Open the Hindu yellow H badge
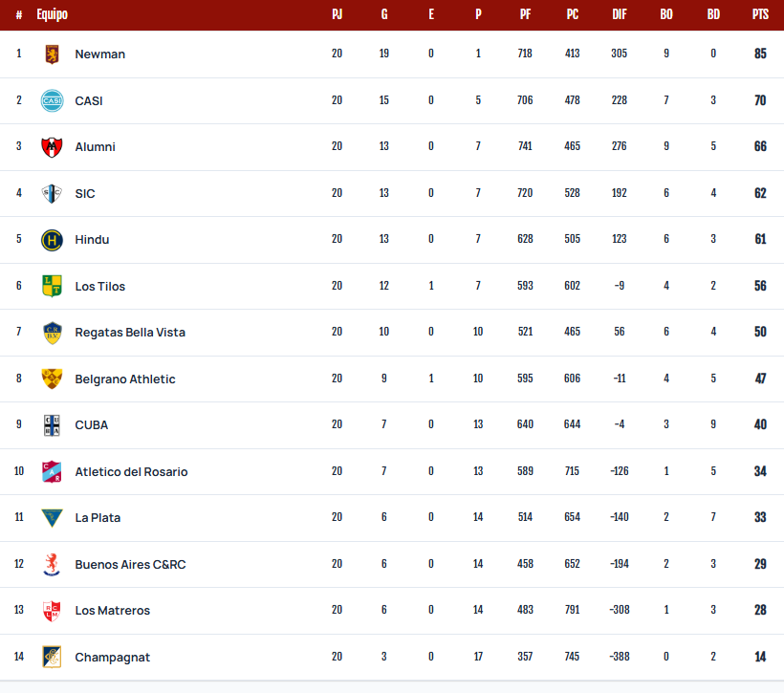The height and width of the screenshot is (693, 784). (52, 240)
